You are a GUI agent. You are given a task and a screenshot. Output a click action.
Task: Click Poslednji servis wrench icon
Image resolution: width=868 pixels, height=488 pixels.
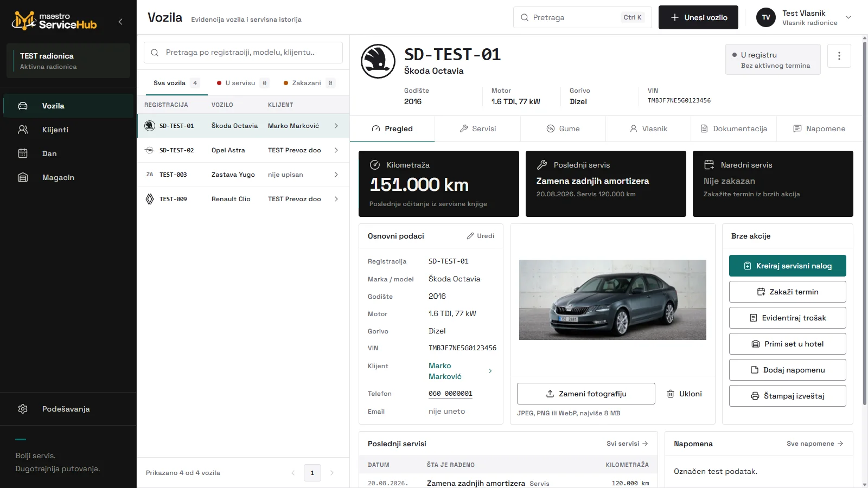pos(541,165)
